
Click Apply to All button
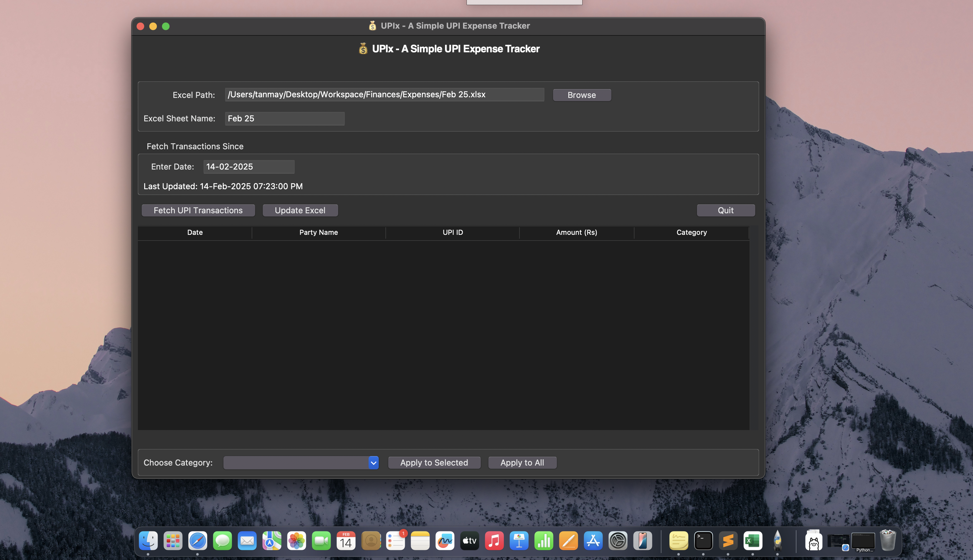point(522,463)
